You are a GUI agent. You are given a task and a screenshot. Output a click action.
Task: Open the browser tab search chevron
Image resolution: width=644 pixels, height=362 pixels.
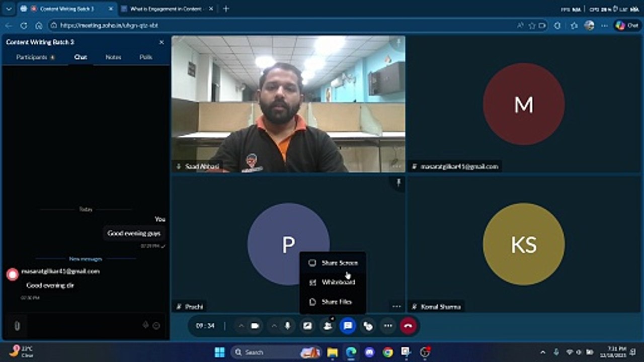click(x=9, y=9)
